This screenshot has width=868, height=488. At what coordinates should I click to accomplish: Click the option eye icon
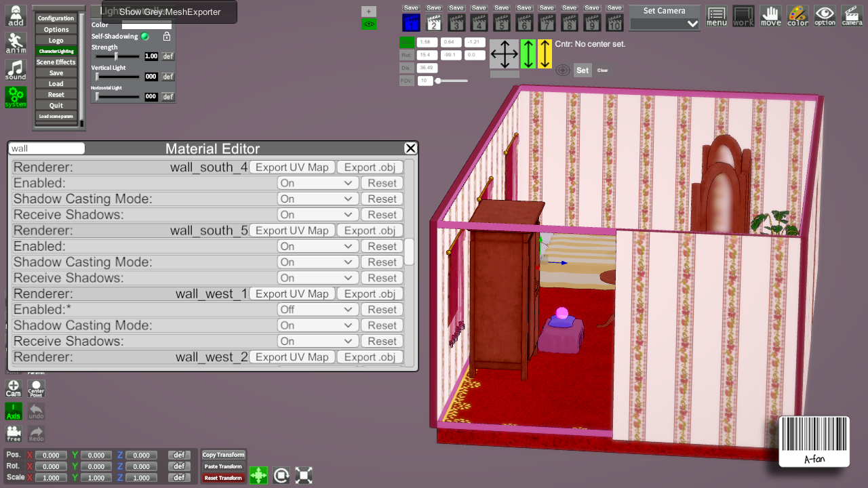tap(825, 16)
